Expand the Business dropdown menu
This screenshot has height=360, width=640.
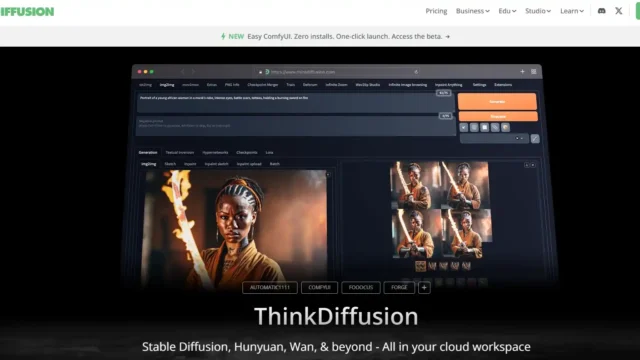pyautogui.click(x=473, y=11)
